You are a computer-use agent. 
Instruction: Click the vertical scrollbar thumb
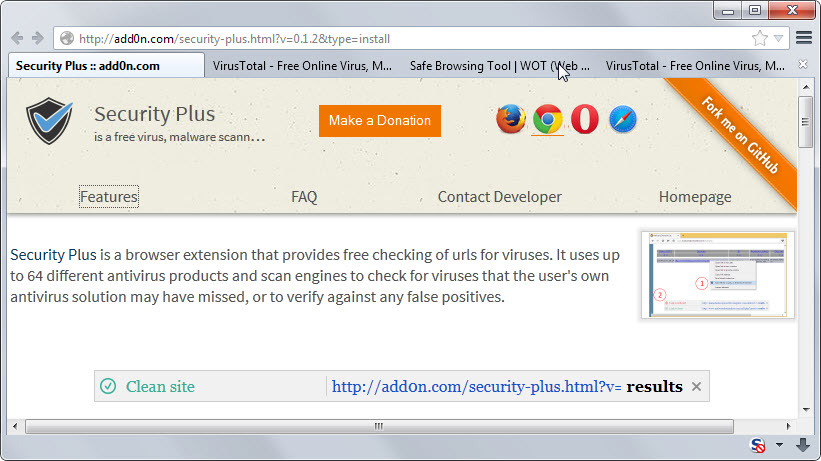click(x=805, y=122)
